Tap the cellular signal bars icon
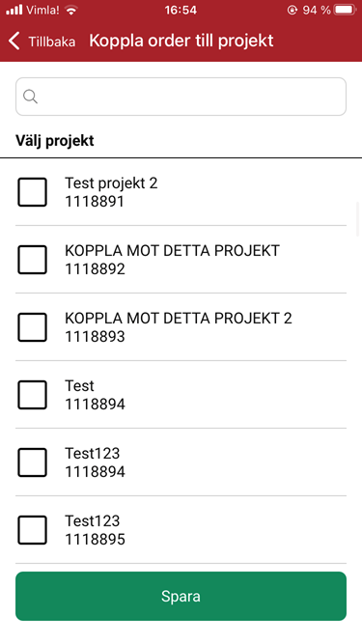Screen dimensions: 362x644 [14, 10]
